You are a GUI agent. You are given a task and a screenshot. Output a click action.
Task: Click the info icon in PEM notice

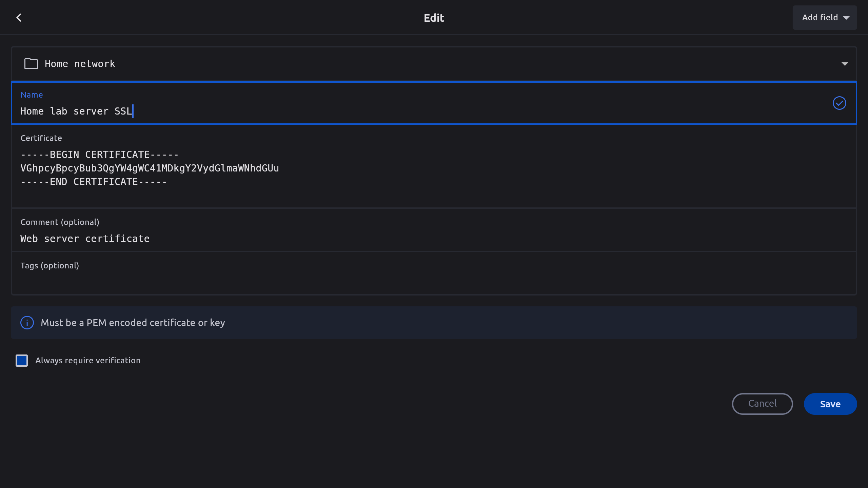click(x=27, y=323)
